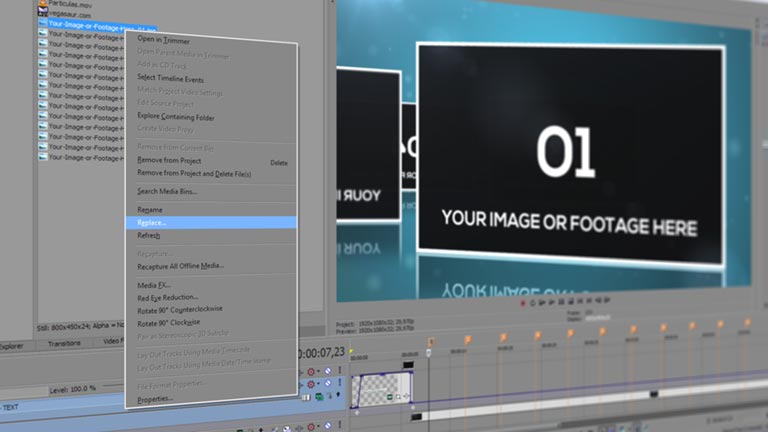Click the 01 placeholder in the video preview

pos(566,151)
